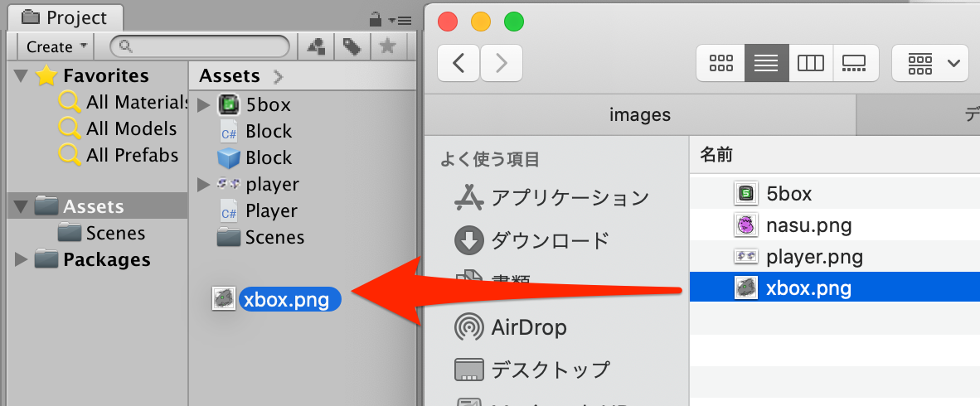Select the Scenes folder in asset list
The height and width of the screenshot is (406, 980).
[x=260, y=237]
